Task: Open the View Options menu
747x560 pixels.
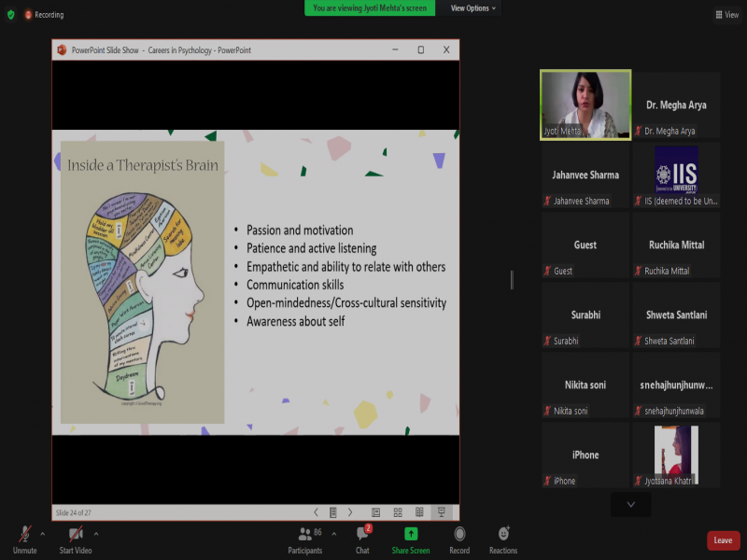Action: point(474,8)
